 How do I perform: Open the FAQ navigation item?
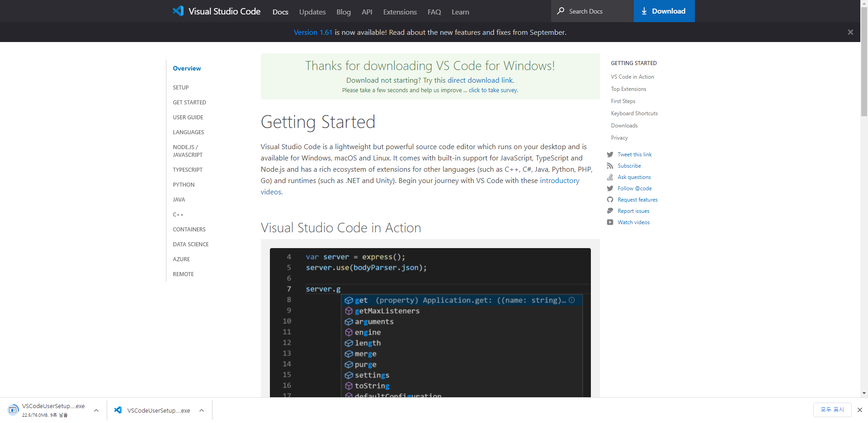pyautogui.click(x=434, y=12)
